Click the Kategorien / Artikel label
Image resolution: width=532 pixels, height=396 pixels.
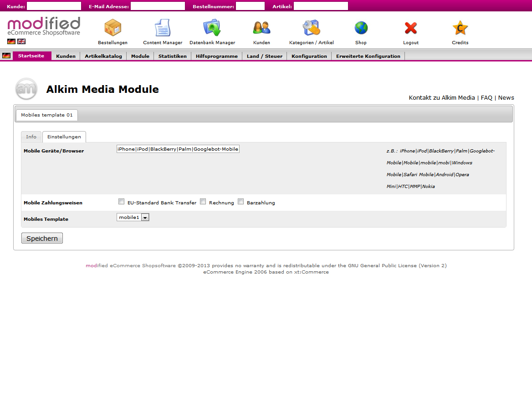pyautogui.click(x=312, y=43)
